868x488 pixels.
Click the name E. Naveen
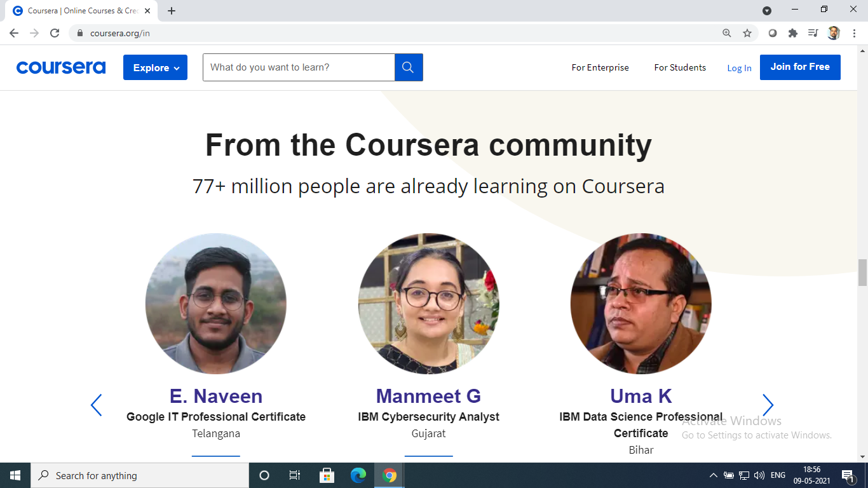click(x=216, y=396)
